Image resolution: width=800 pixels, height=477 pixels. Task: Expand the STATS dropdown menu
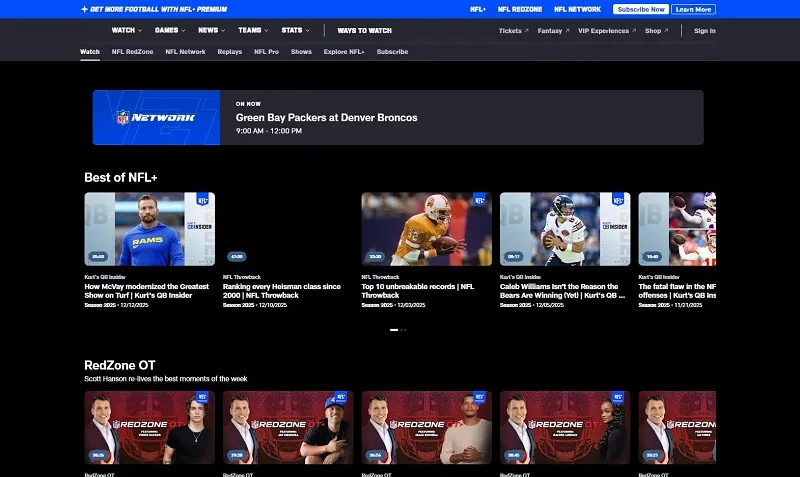295,31
